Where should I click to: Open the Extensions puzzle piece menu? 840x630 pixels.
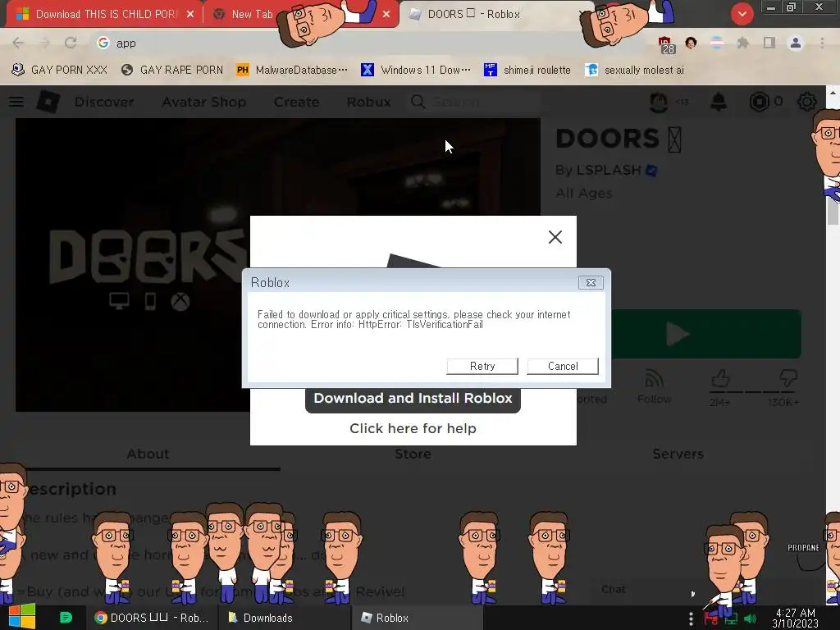(x=742, y=43)
